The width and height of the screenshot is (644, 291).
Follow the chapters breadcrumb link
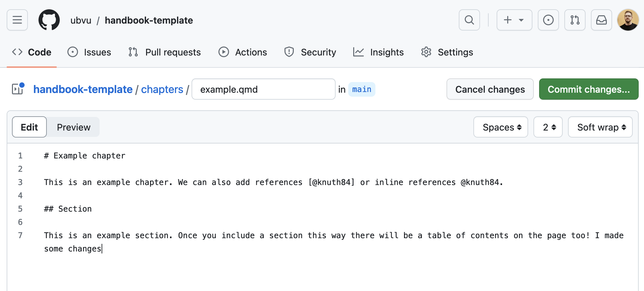click(x=162, y=89)
